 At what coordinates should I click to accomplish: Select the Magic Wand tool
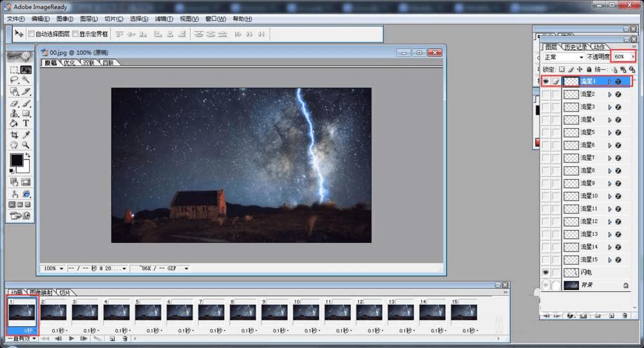coord(26,80)
